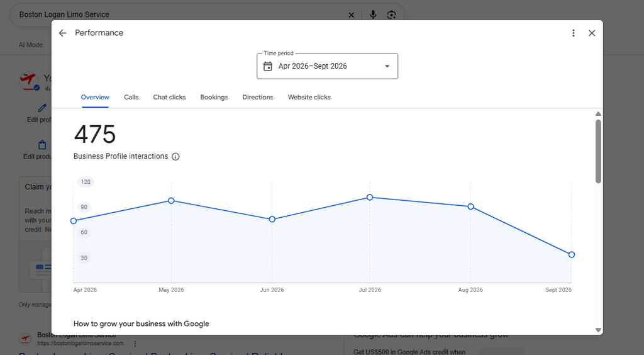Click the 120 axis label
Viewport: 644px width, 355px height.
coord(86,182)
